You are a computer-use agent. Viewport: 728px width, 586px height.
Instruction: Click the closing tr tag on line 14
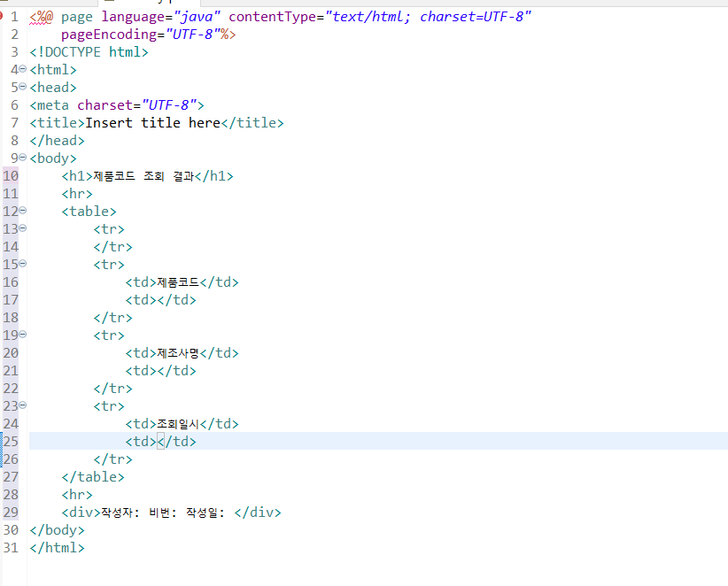[112, 247]
